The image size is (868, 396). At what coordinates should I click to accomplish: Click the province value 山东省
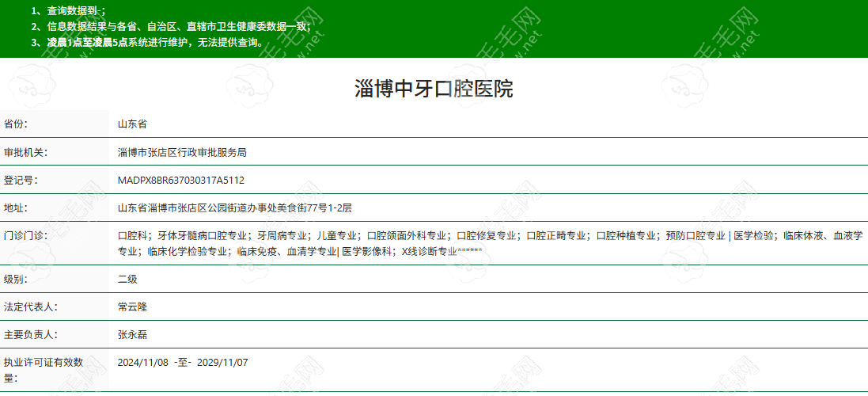(132, 124)
